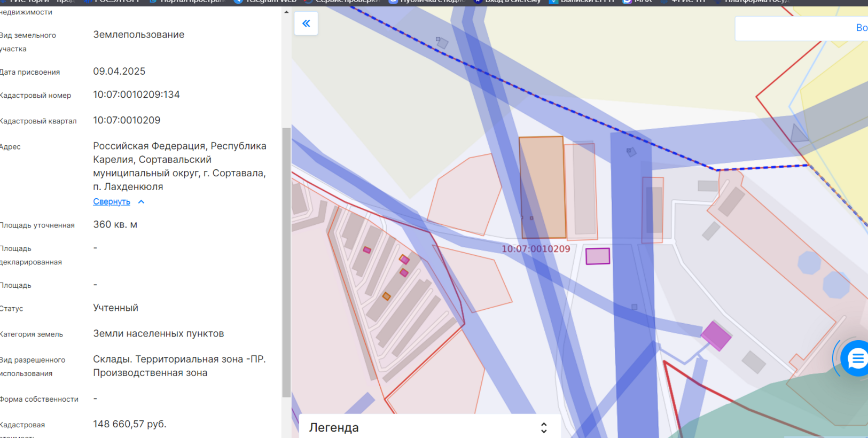868x438 pixels.
Task: Click chevron arrow next to Свернуть
Action: click(141, 202)
